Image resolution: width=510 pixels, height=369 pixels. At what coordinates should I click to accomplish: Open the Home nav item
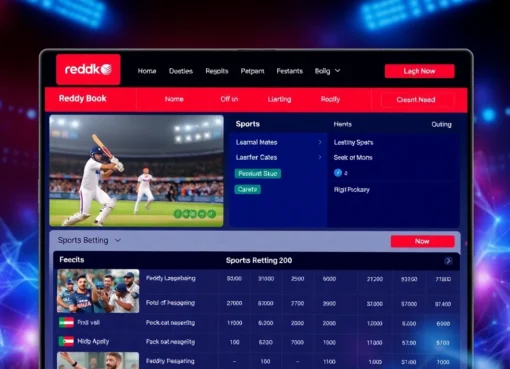(147, 71)
